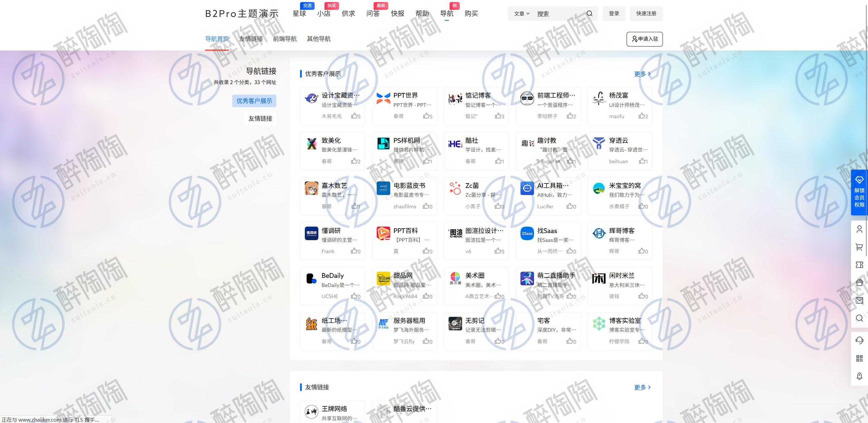Open the 问答 menu item
868x423 pixels.
click(373, 14)
